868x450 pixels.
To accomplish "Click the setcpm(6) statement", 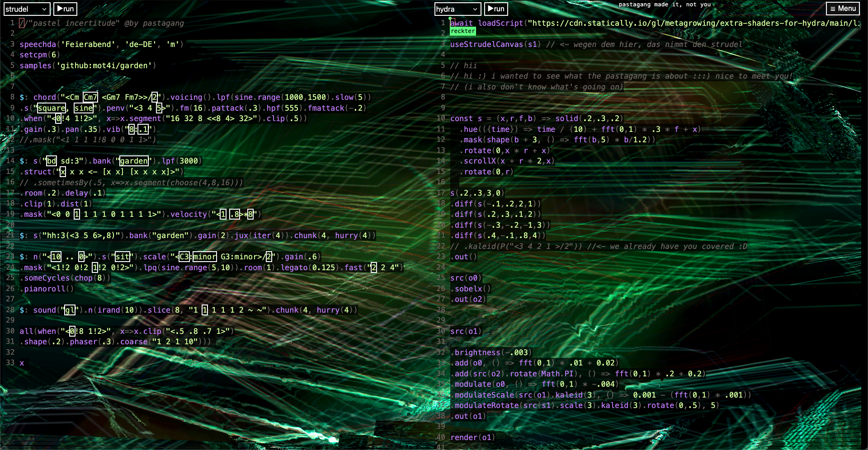I will click(x=40, y=55).
